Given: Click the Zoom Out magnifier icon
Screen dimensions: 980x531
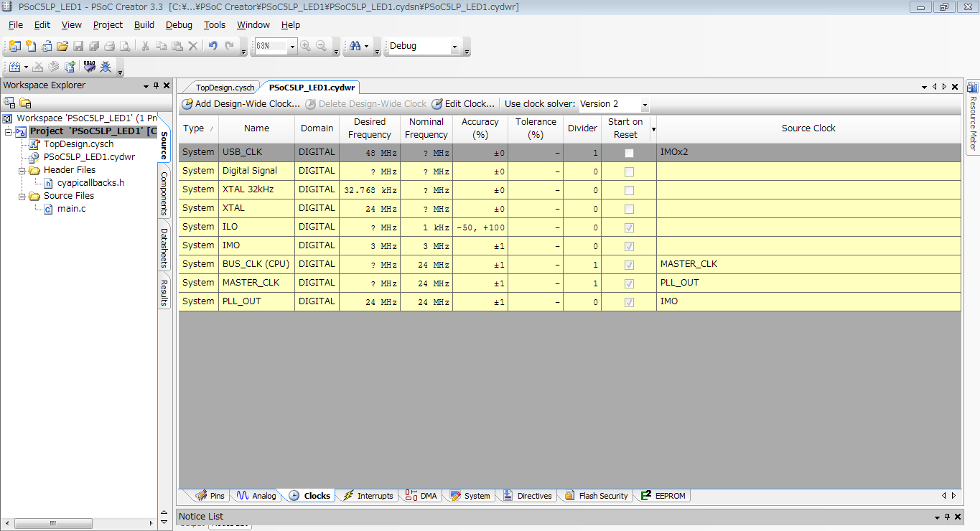Looking at the screenshot, I should [x=322, y=46].
